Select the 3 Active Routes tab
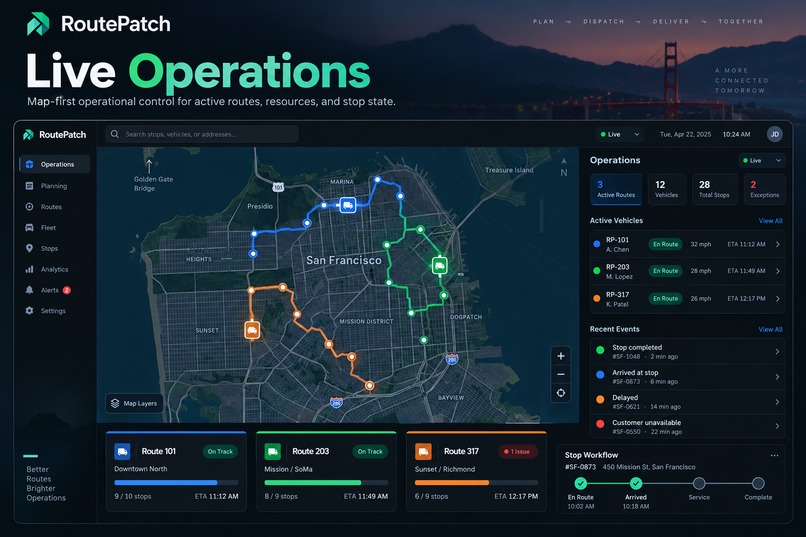The width and height of the screenshot is (806, 537). [616, 189]
